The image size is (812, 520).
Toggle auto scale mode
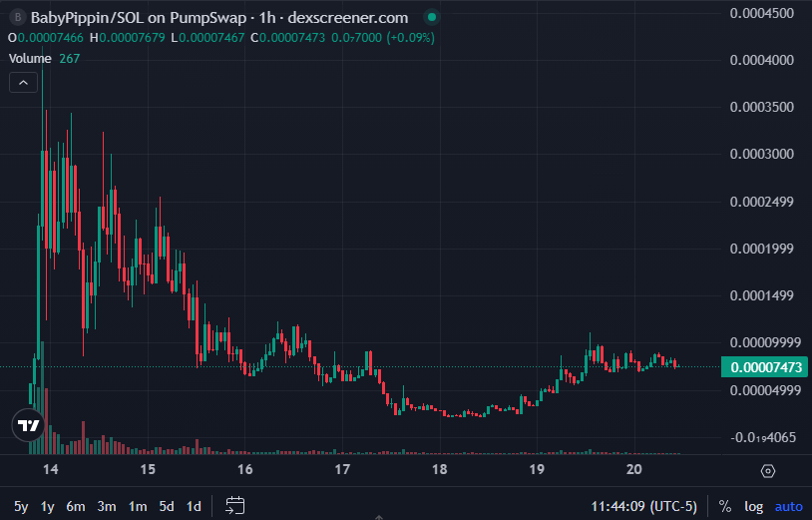pyautogui.click(x=788, y=506)
